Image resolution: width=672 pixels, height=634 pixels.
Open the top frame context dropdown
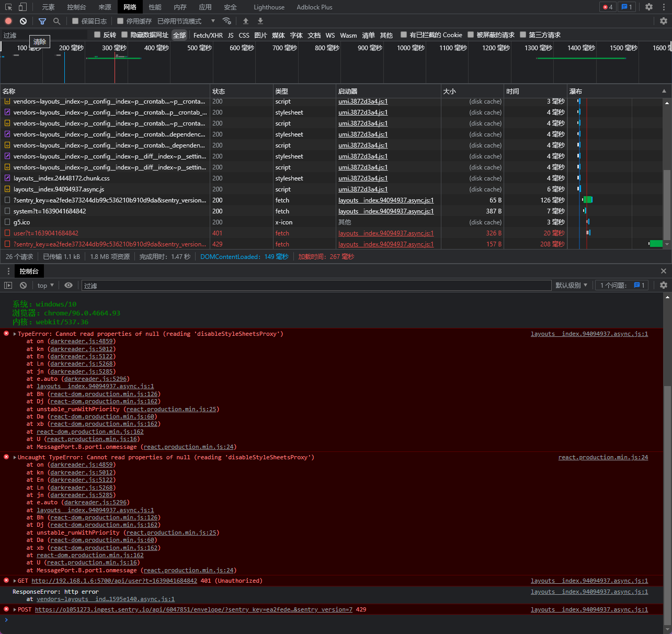45,285
